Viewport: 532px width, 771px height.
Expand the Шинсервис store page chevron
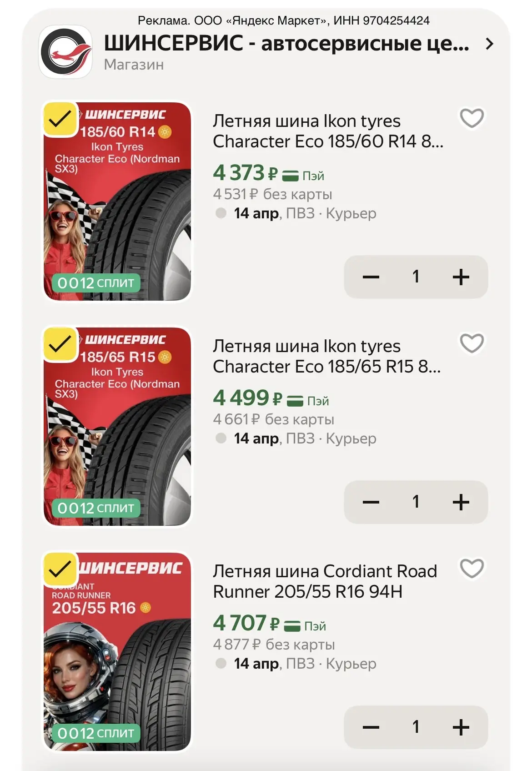click(x=489, y=44)
